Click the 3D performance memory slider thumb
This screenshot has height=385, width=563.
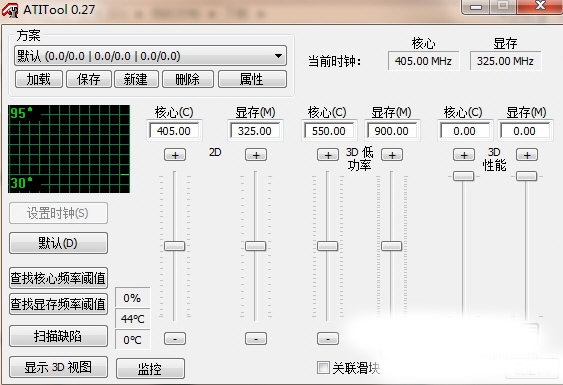pyautogui.click(x=526, y=176)
